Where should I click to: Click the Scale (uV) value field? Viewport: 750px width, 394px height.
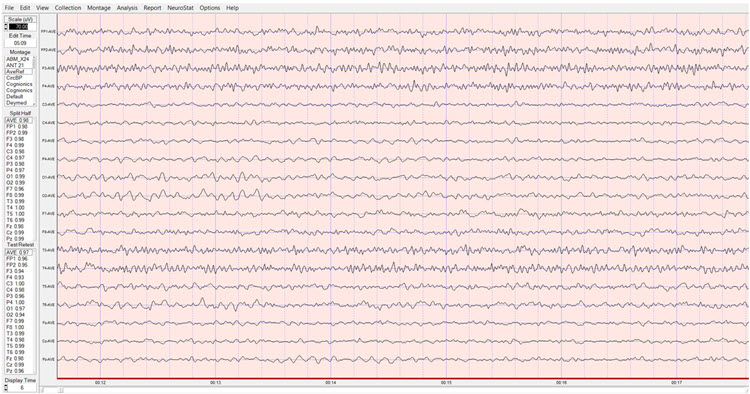coord(22,27)
